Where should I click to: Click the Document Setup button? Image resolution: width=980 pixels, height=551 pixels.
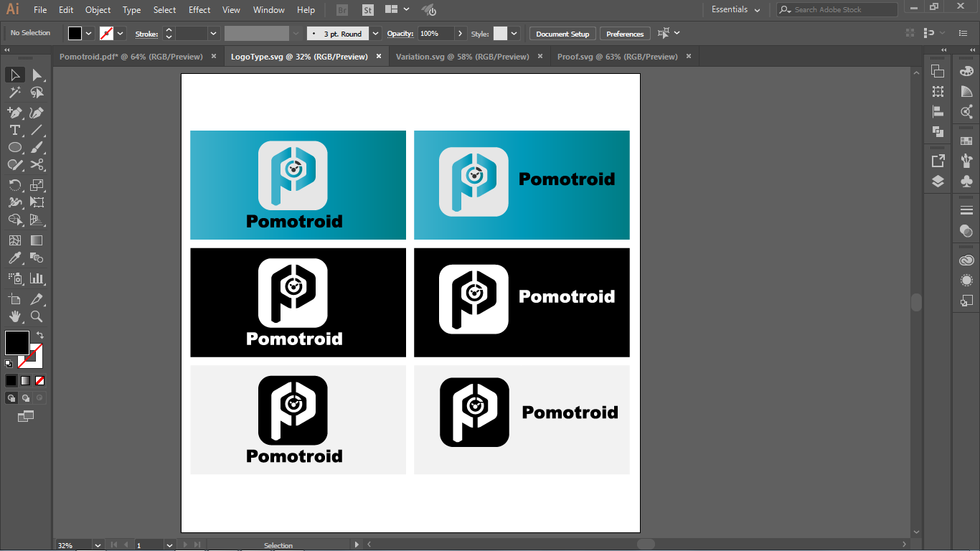562,34
